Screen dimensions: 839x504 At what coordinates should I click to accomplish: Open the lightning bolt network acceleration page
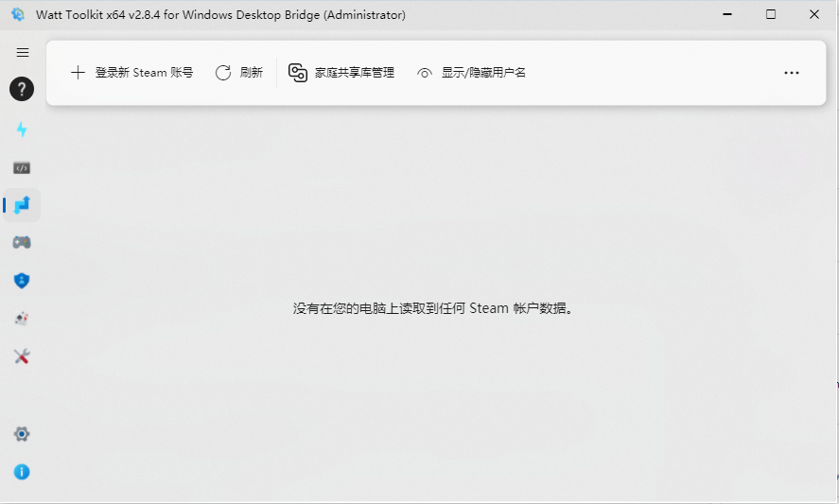[22, 130]
